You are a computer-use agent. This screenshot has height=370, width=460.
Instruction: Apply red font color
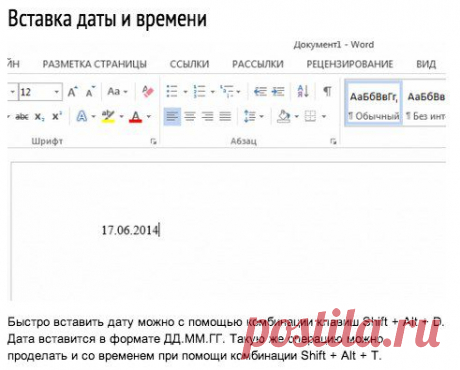click(135, 116)
